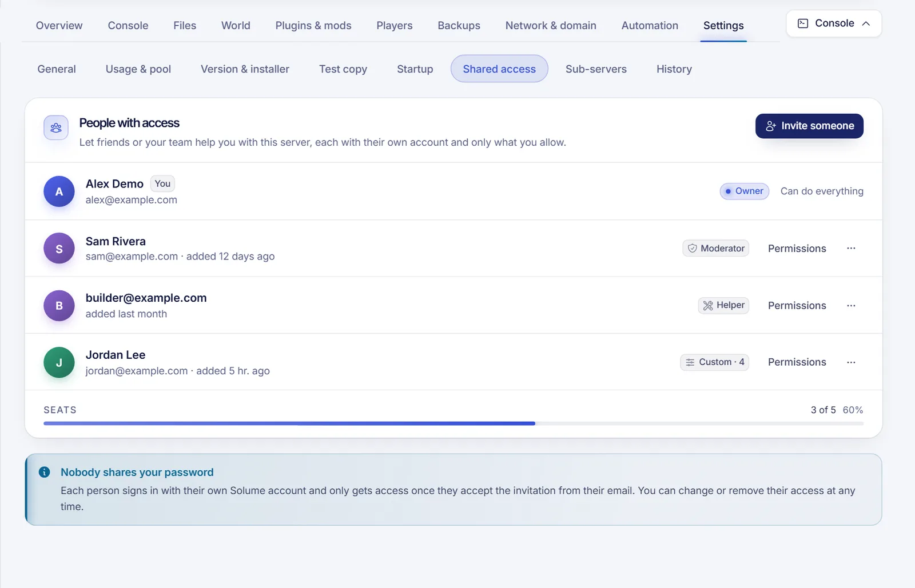Click the people group icon beside People with access
The width and height of the screenshot is (915, 588).
(56, 128)
